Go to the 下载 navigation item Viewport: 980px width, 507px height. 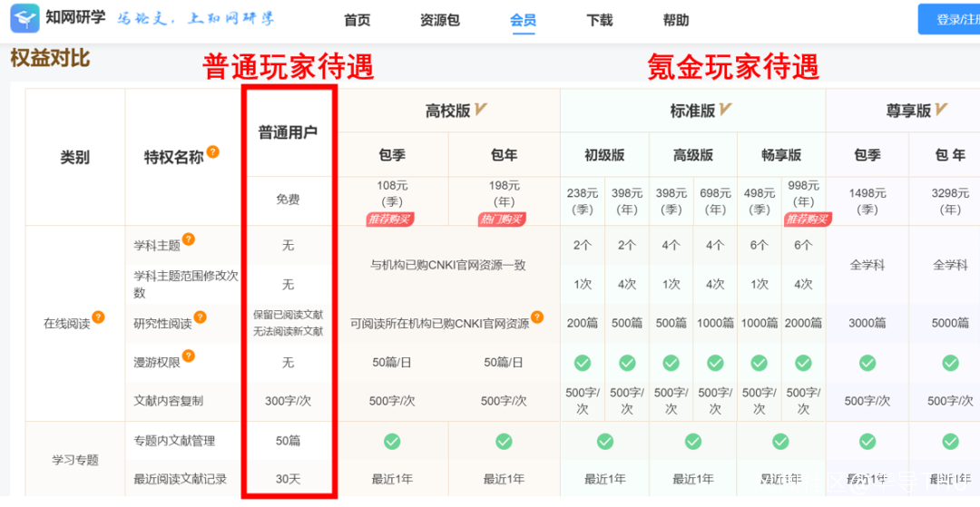tap(600, 20)
